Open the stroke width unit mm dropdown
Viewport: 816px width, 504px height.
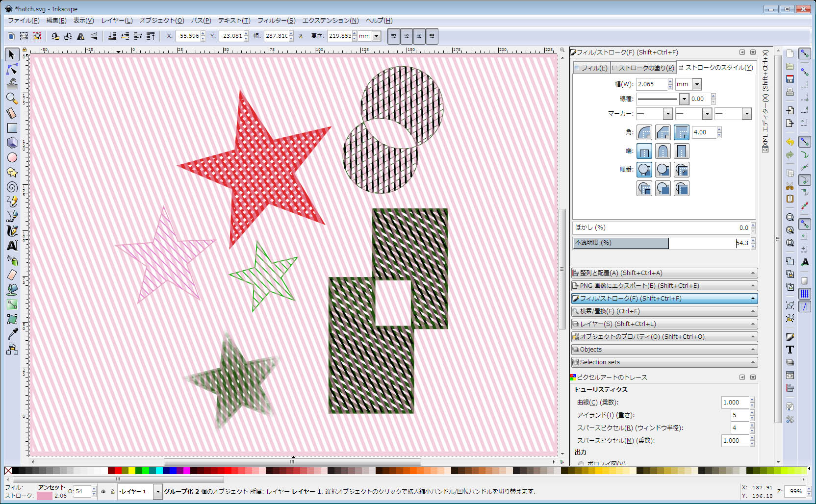pos(697,84)
